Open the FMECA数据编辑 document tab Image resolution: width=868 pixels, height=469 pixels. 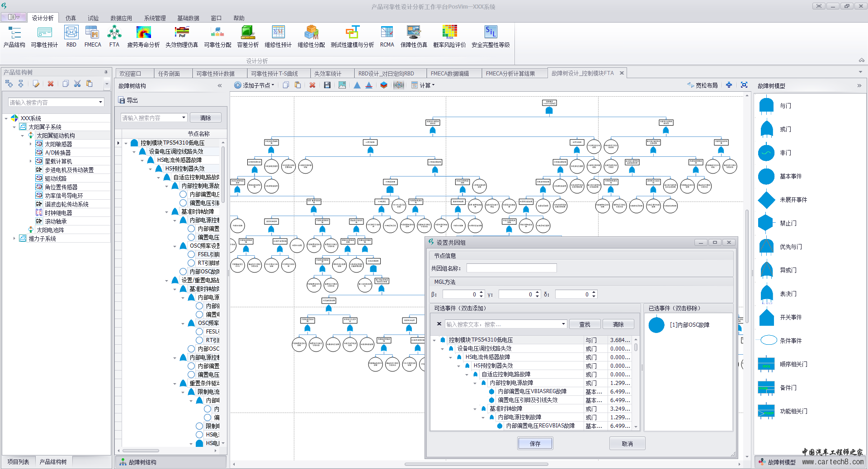[x=449, y=74]
